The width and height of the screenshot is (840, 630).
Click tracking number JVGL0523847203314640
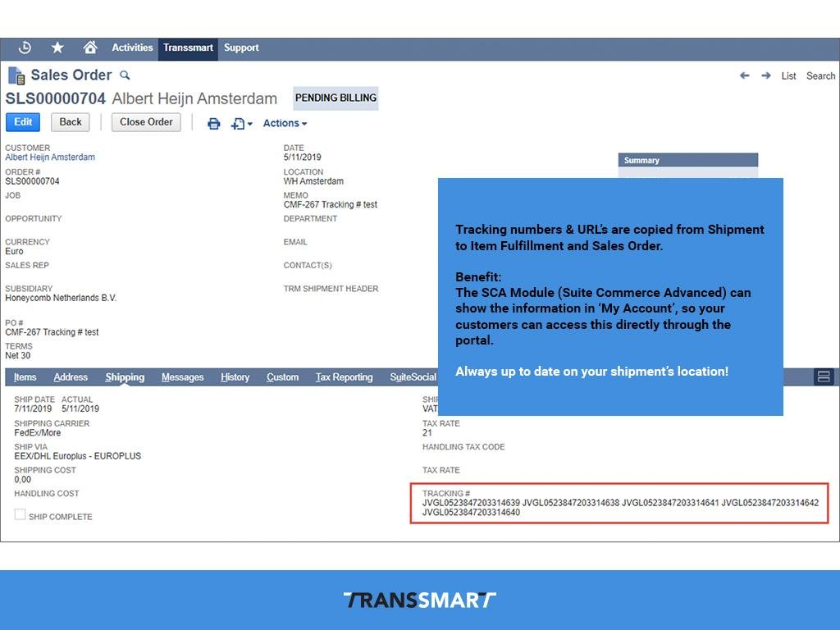tap(471, 512)
